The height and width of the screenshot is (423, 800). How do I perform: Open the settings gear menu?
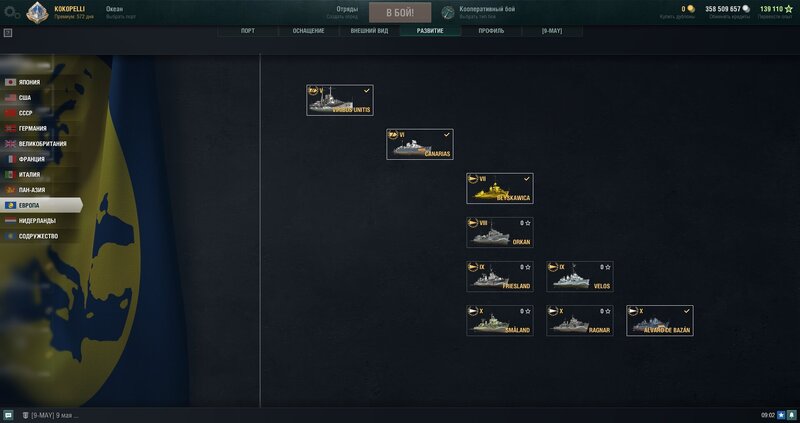12,13
